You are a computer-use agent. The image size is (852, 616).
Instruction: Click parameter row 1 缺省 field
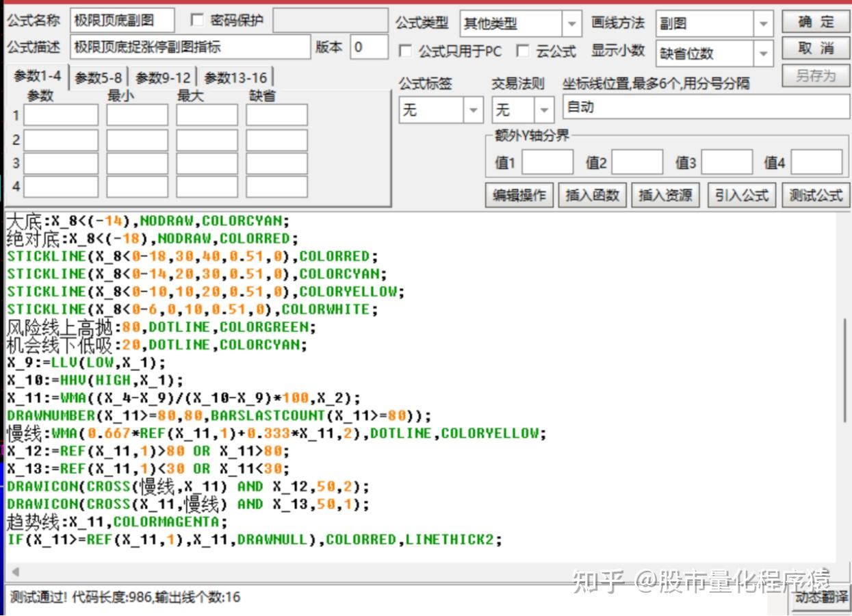coord(277,115)
